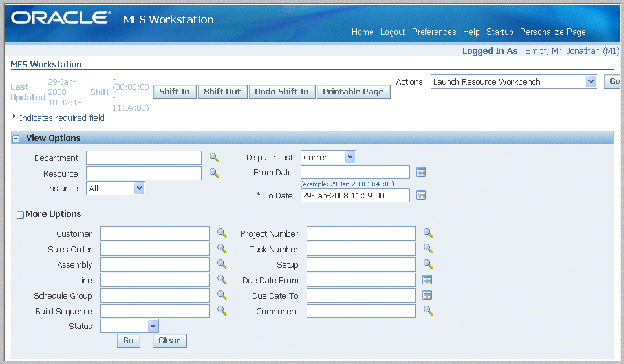Click into the Build Sequence field
Viewport: 624px width, 364px height.
tap(155, 311)
